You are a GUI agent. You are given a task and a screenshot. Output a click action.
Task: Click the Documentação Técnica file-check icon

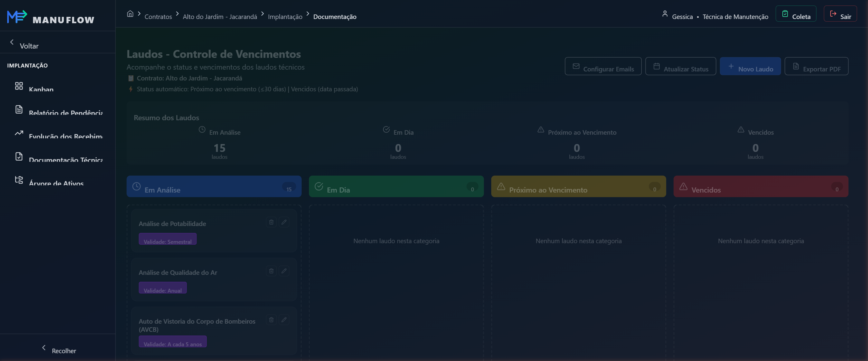19,157
